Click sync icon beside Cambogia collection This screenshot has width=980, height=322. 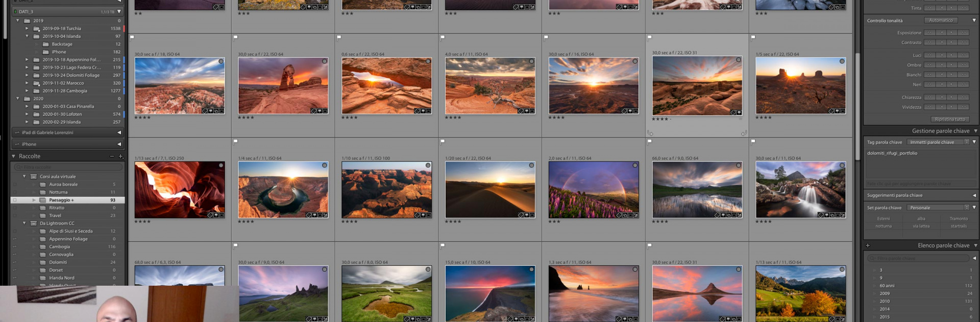[x=15, y=247]
